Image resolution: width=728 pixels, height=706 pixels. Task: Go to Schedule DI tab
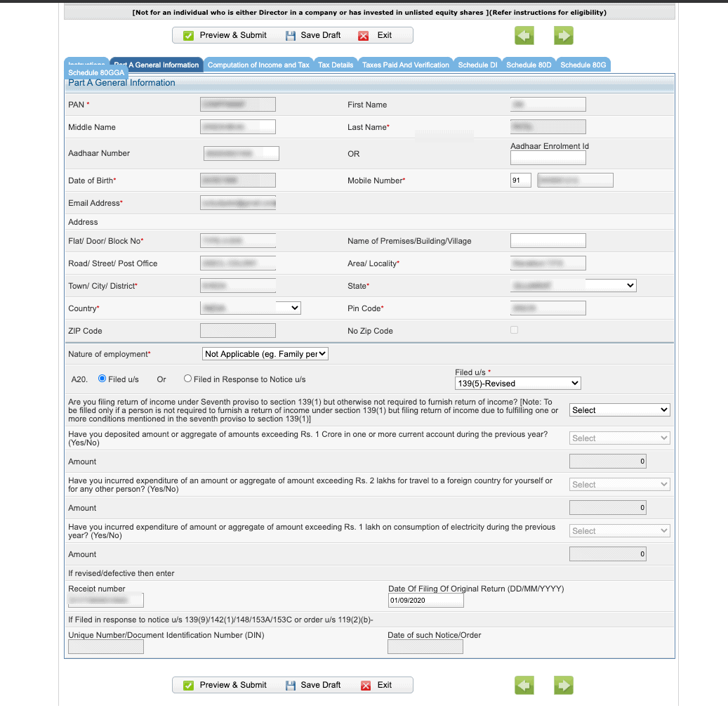(x=478, y=65)
